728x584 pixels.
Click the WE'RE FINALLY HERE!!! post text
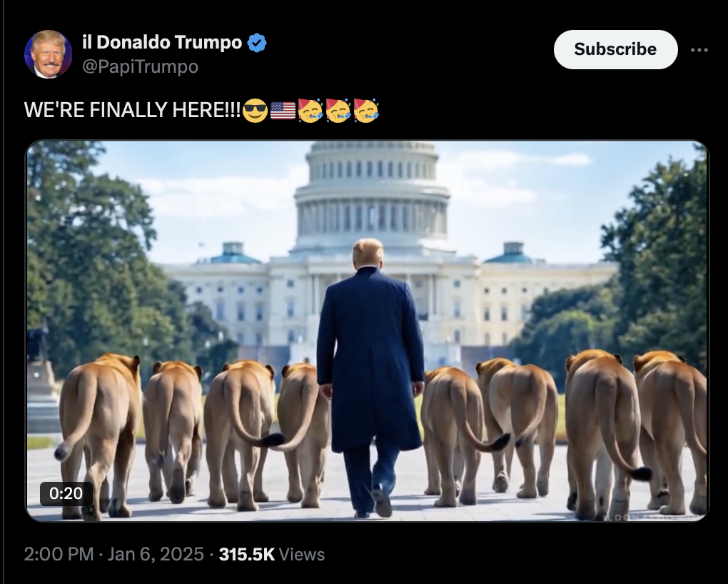[x=132, y=110]
